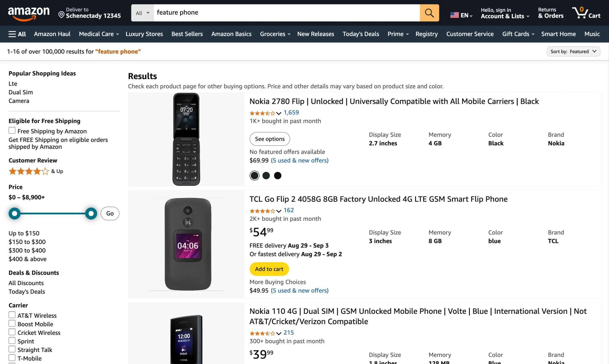Click the search magnifier icon
Viewport: 609px width, 364px height.
coord(429,13)
